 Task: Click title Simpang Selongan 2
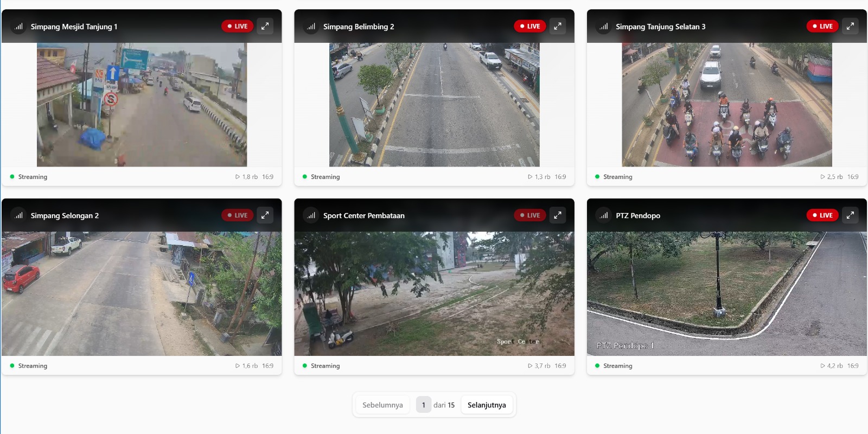(65, 216)
